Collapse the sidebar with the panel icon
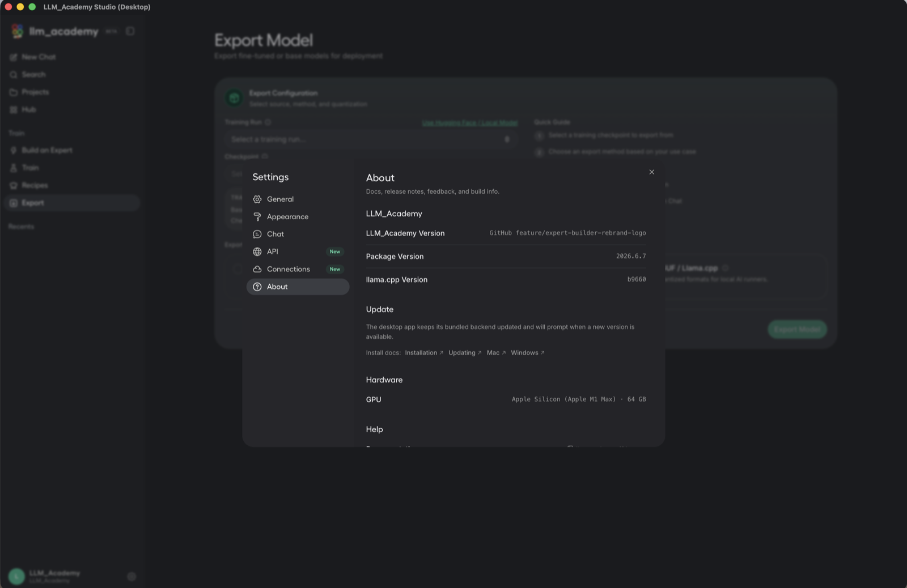Image resolution: width=907 pixels, height=588 pixels. tap(130, 31)
